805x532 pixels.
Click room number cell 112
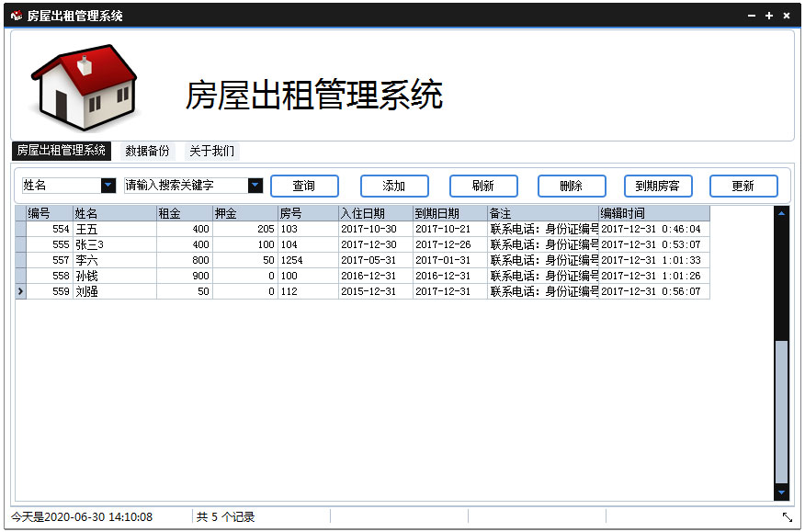tap(309, 291)
